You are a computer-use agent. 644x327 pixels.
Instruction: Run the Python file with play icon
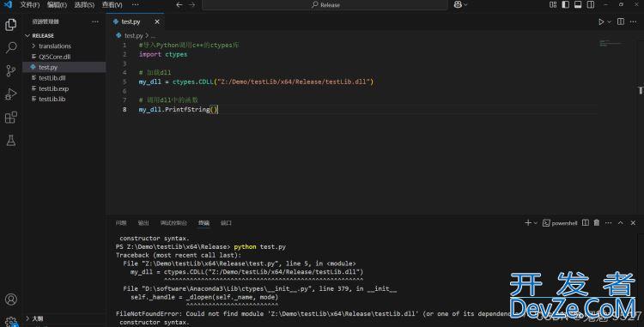click(601, 21)
